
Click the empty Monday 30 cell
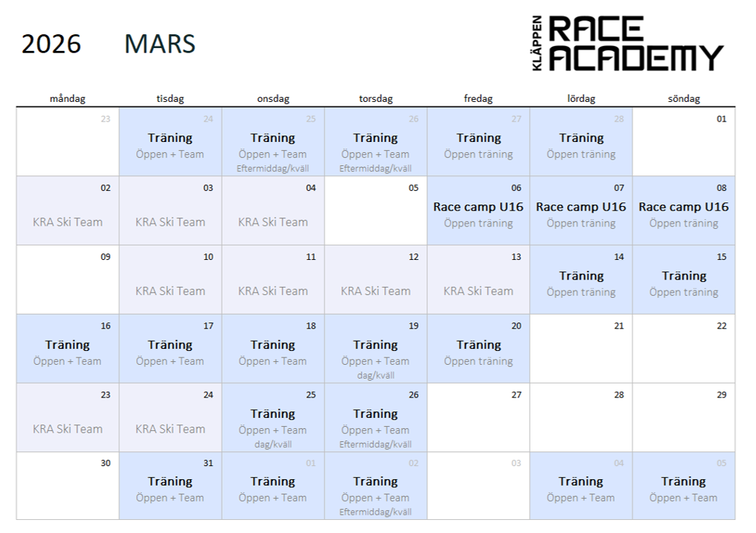68,489
